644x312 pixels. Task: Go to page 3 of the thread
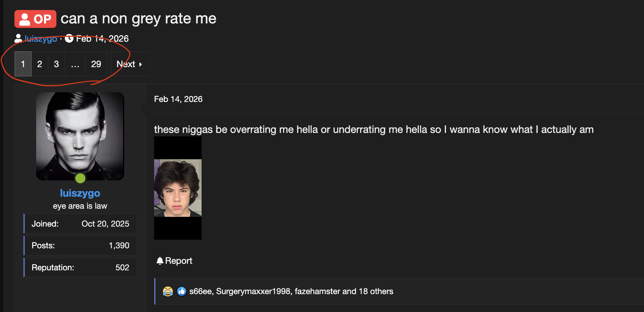coord(56,64)
